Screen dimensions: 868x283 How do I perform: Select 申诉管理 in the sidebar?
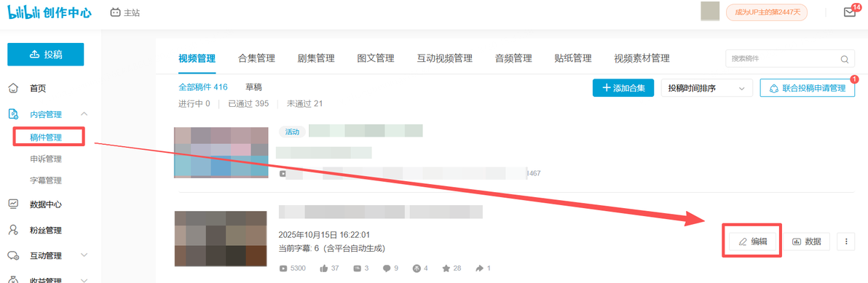tap(46, 159)
